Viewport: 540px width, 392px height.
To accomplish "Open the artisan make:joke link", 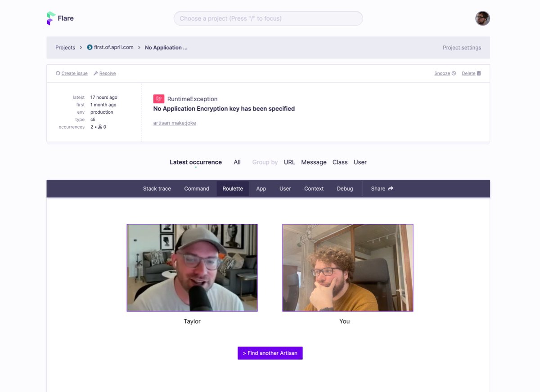I will [175, 123].
